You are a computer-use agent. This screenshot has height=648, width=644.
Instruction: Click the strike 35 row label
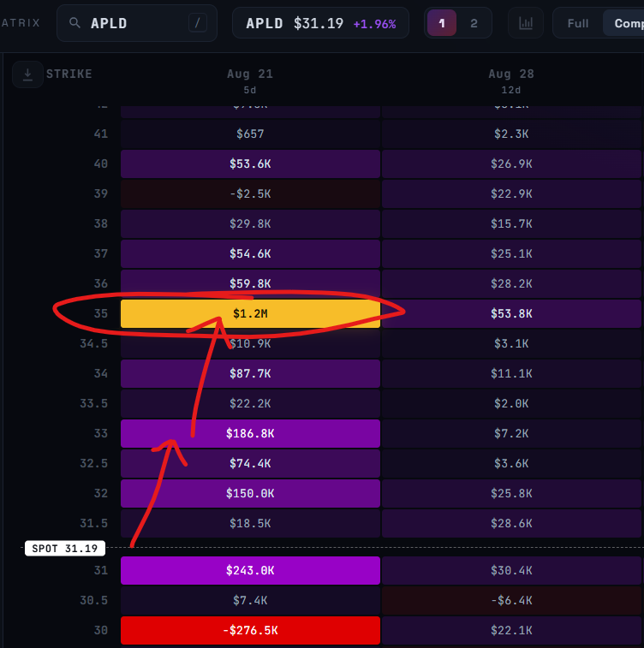(x=101, y=313)
